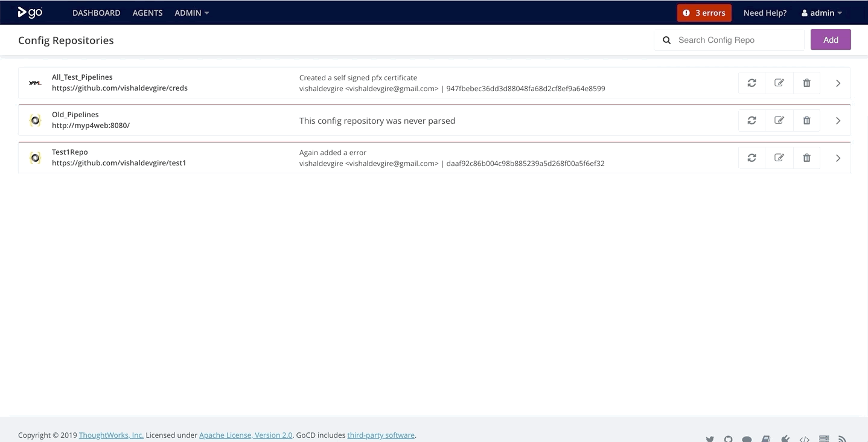
Task: Click 'Again added a error' commit message
Action: tap(333, 153)
